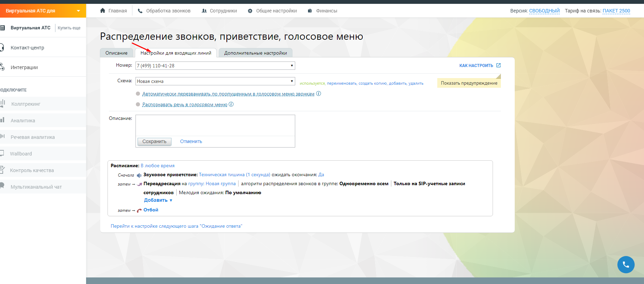Click Купить еще in sidebar
The image size is (644, 284).
[x=69, y=28]
